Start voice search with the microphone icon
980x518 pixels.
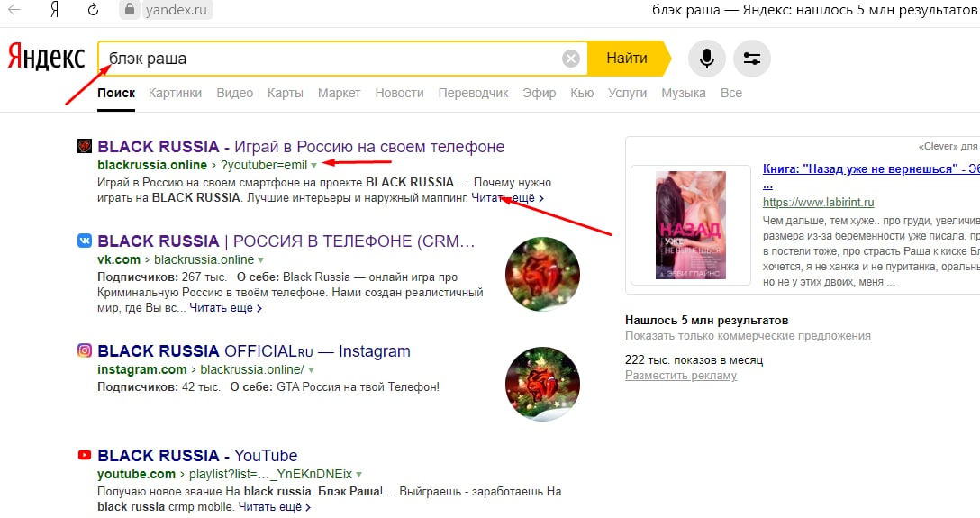(x=707, y=59)
